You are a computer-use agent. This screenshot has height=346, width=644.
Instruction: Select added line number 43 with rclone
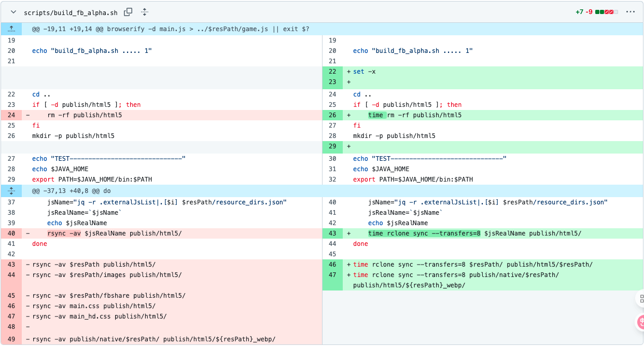tap(332, 233)
